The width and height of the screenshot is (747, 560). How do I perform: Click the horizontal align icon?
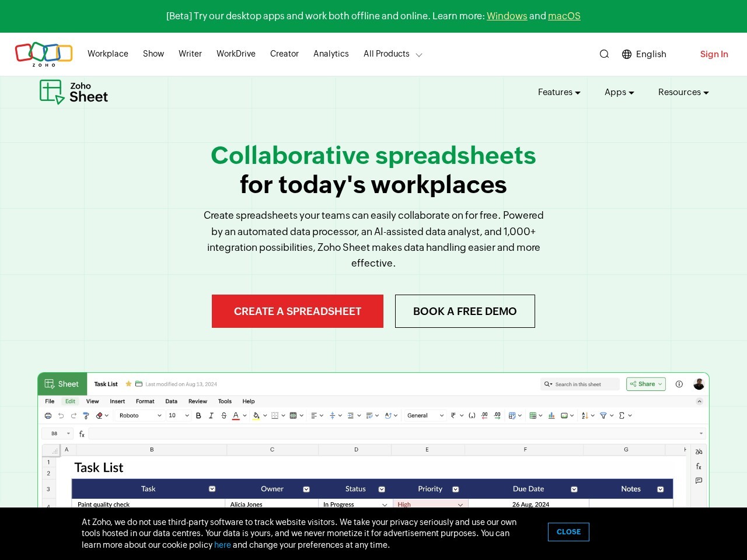coord(314,415)
